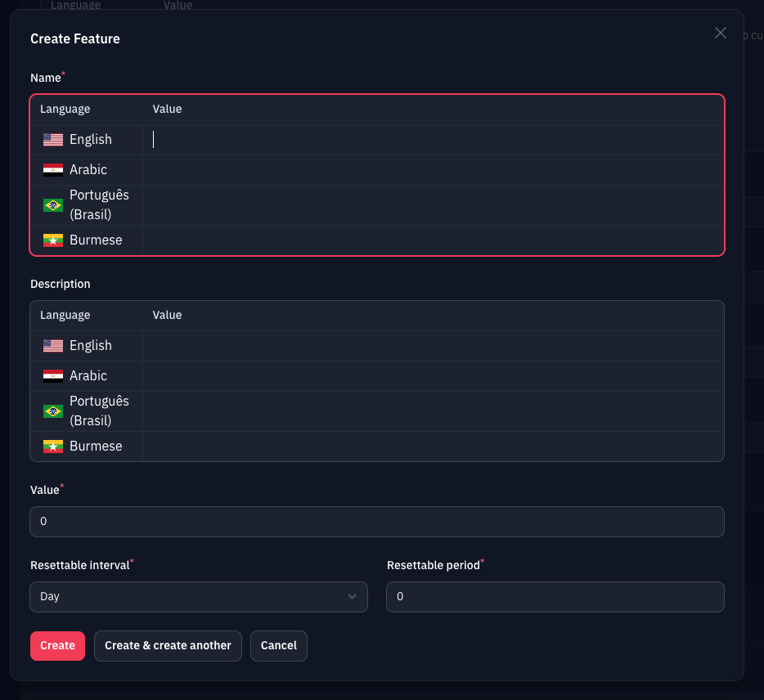Click the Brazil flag in Name table
This screenshot has height=700, width=764.
(x=53, y=205)
